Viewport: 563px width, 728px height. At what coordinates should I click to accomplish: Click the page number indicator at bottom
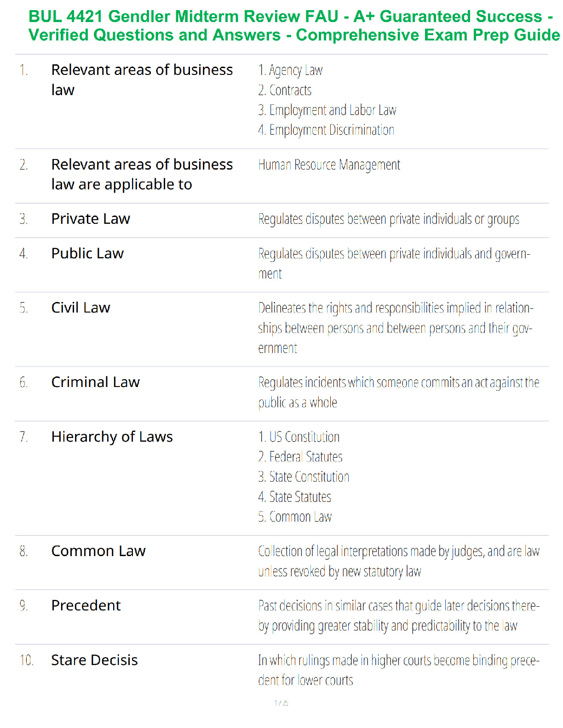pyautogui.click(x=281, y=703)
